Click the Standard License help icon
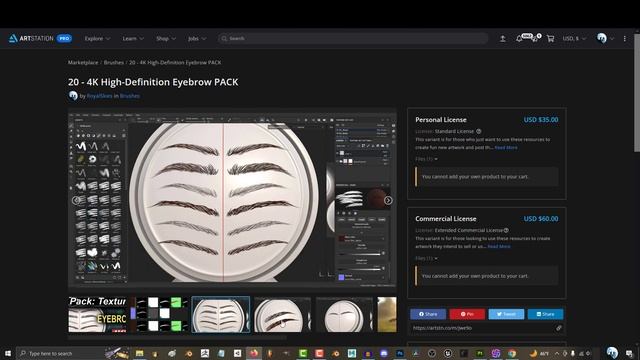640x360 pixels. 479,131
